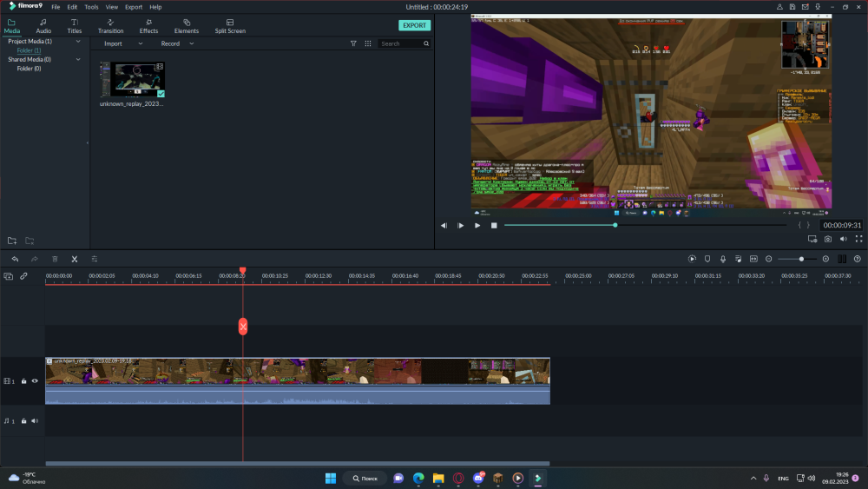This screenshot has height=489, width=868.
Task: Click the preview progress slider handle
Action: (x=615, y=226)
